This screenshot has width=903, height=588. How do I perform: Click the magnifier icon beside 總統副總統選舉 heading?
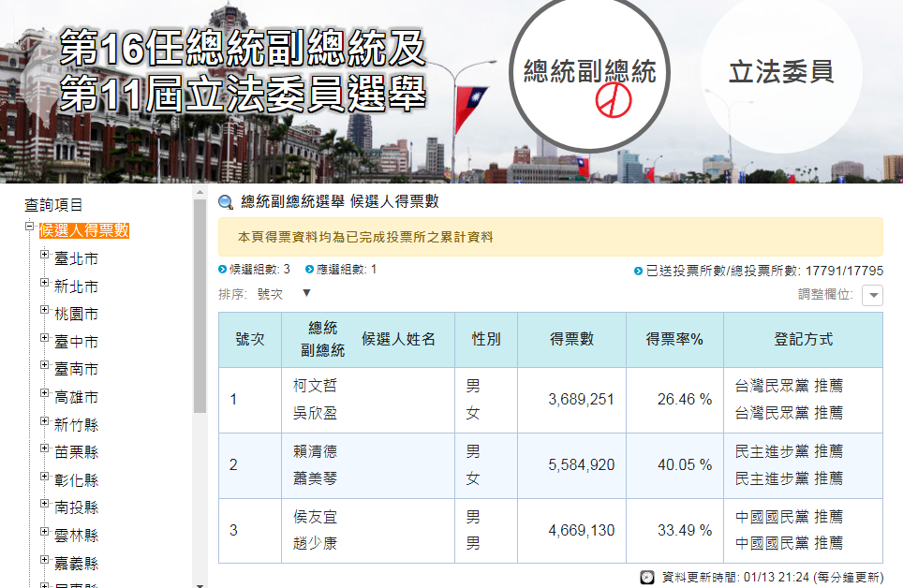click(225, 202)
